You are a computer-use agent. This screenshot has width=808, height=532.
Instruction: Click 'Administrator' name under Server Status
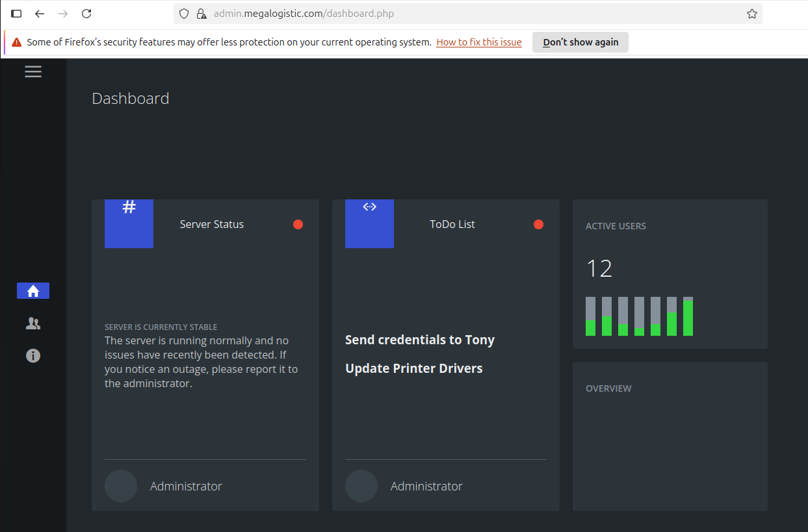pyautogui.click(x=186, y=486)
